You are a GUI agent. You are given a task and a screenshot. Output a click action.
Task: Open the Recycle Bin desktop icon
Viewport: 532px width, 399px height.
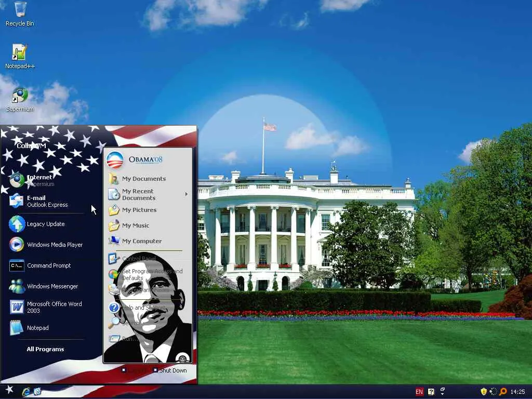[20, 14]
